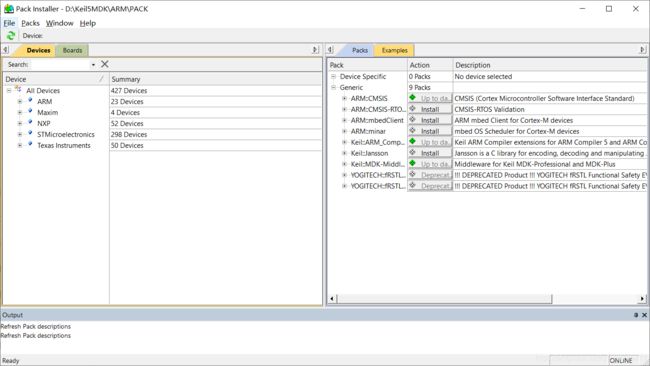Click the ONLINE status bar indicator
The height and width of the screenshot is (366, 650).
621,361
